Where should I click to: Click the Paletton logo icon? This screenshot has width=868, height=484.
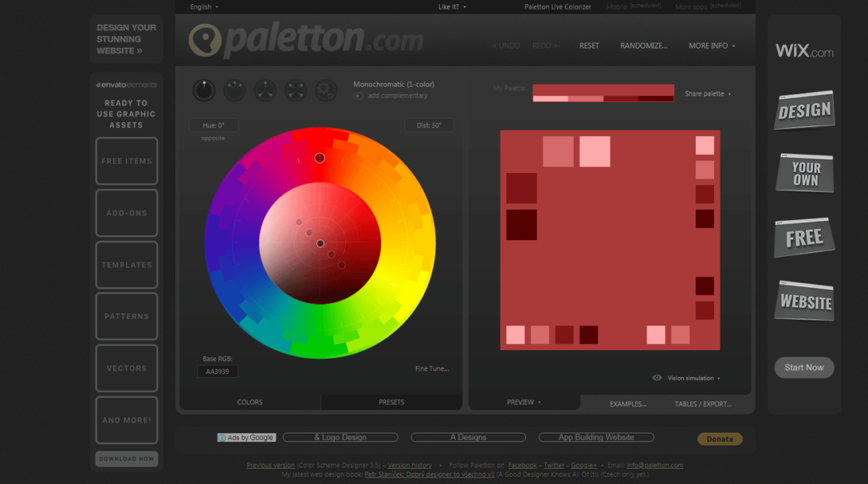tap(205, 41)
